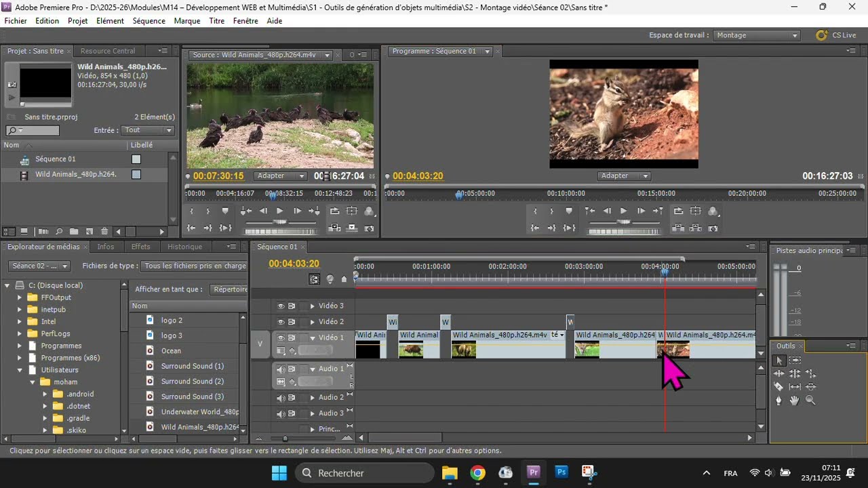Toggle visibility of Vidéo 2 track
The image size is (868, 488).
click(280, 322)
